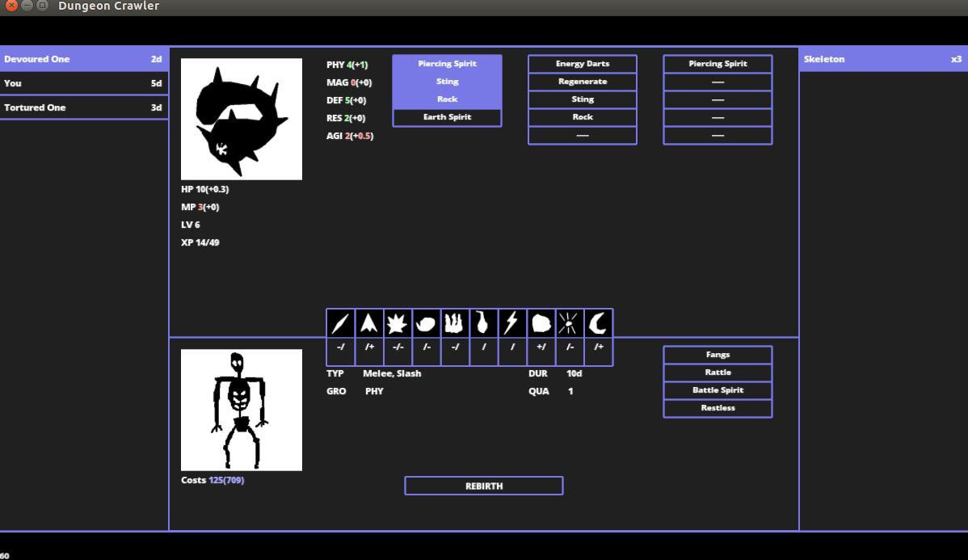This screenshot has width=968, height=560.
Task: Click the LV 6 level text
Action: pyautogui.click(x=190, y=225)
